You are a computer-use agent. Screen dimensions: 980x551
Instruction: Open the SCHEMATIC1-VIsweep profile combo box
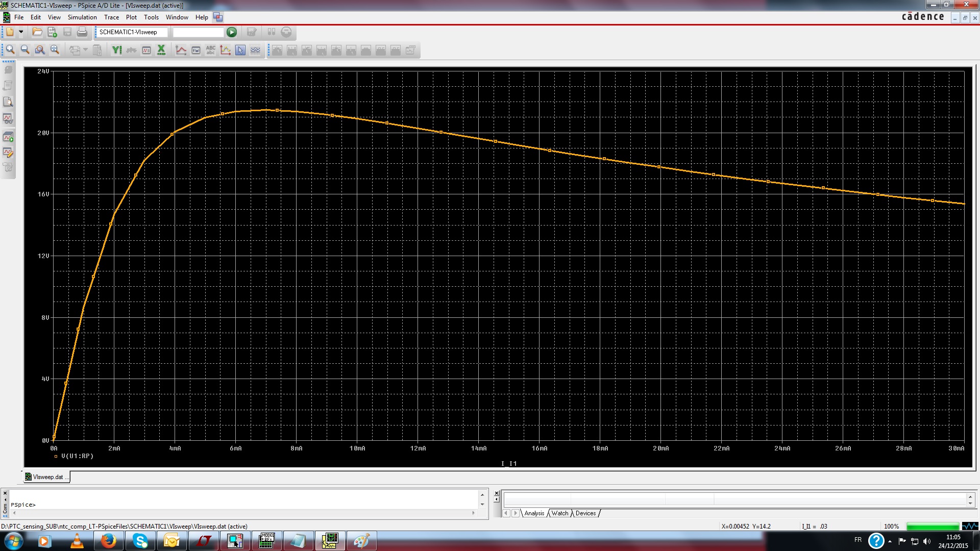[x=132, y=32]
